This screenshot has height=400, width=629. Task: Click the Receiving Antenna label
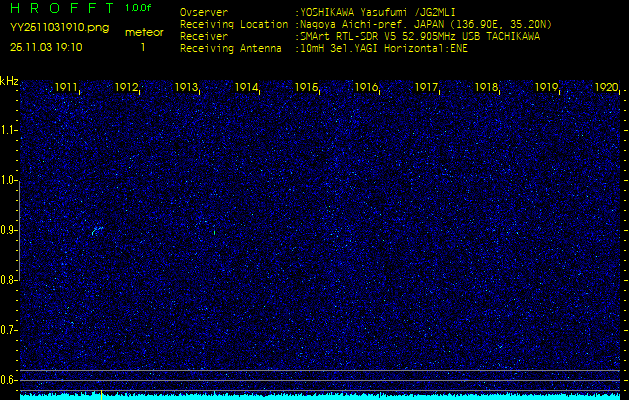[x=231, y=49]
